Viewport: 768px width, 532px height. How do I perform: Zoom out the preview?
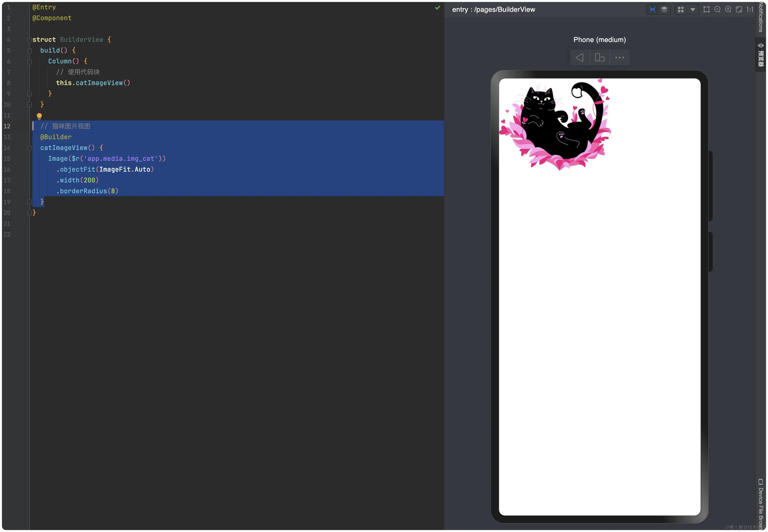pyautogui.click(x=717, y=9)
